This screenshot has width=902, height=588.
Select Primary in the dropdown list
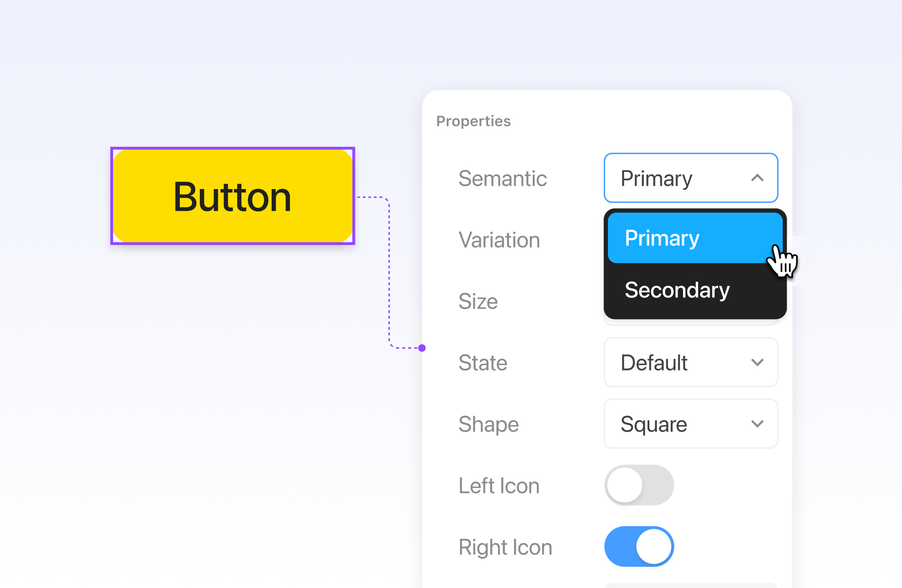coord(695,238)
